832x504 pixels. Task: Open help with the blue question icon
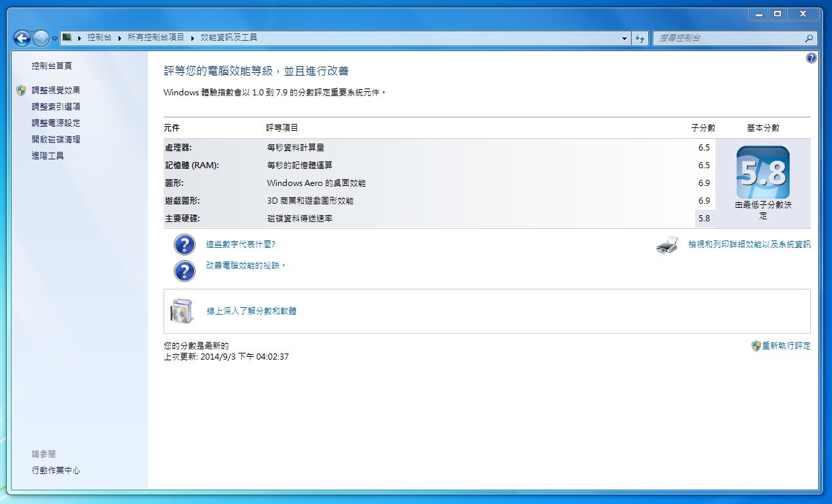tap(811, 59)
